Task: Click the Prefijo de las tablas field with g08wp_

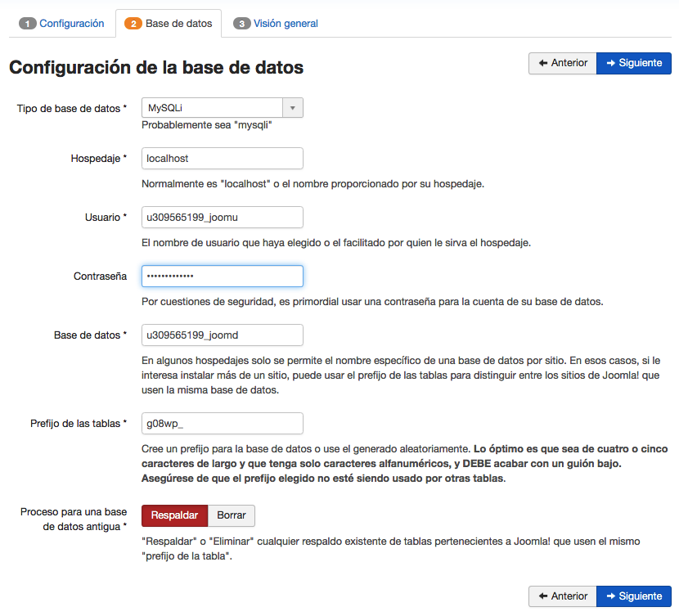Action: (222, 423)
